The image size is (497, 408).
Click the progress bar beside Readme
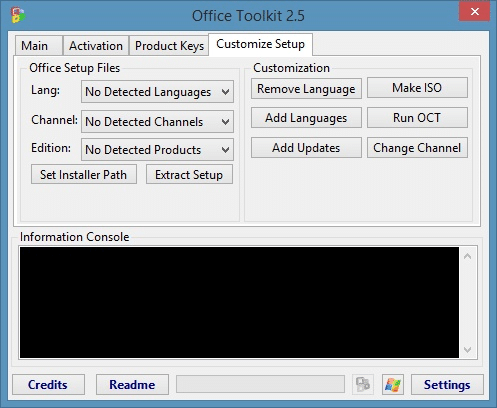coord(260,384)
